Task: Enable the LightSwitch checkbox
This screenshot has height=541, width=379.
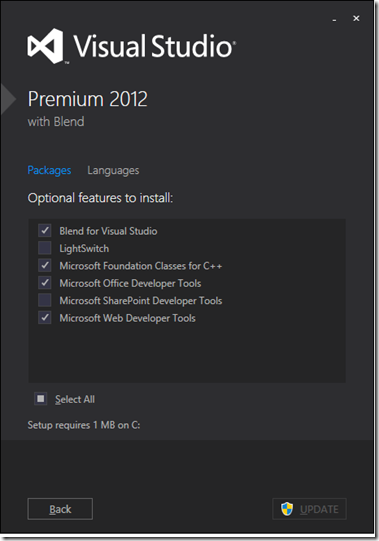Action: [45, 248]
